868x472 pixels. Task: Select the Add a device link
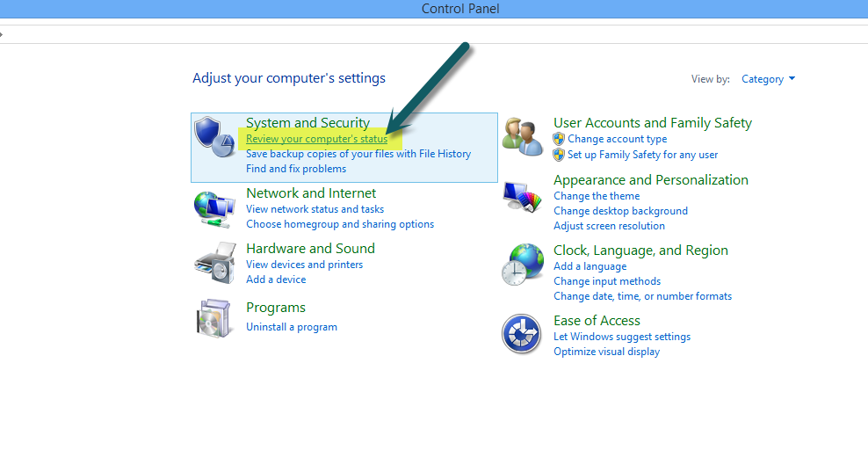click(x=276, y=280)
